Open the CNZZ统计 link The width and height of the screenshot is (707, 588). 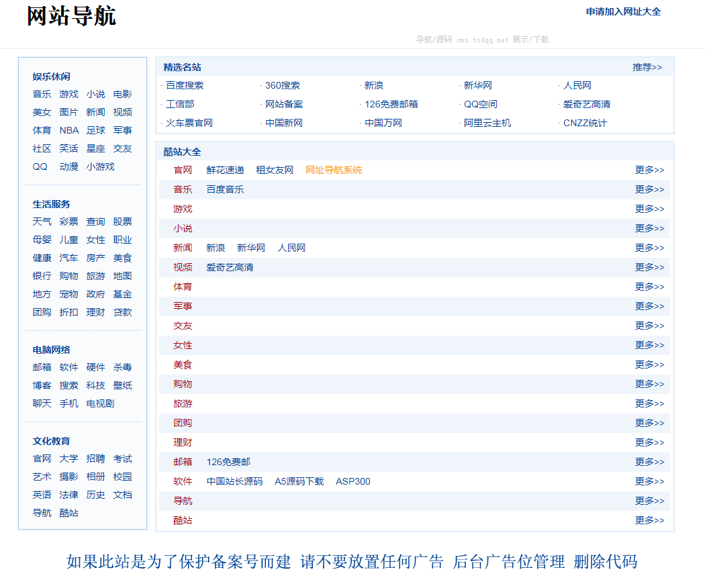click(x=585, y=123)
